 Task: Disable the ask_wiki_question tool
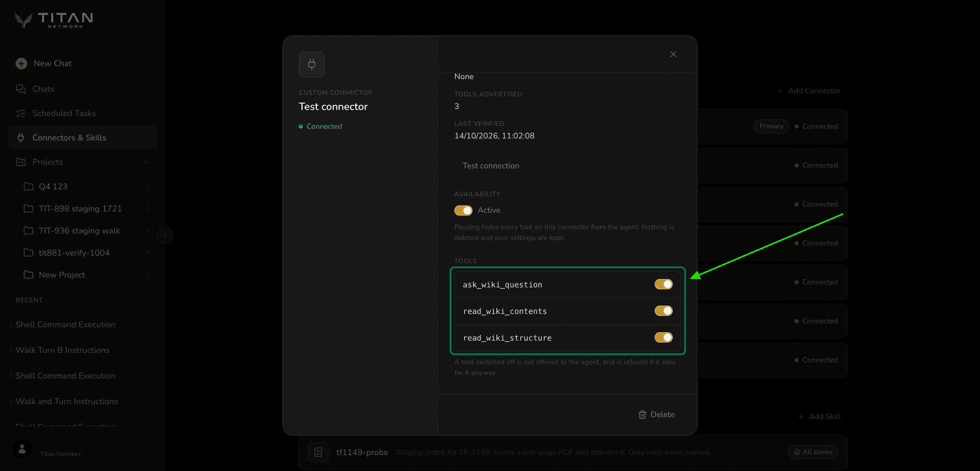tap(664, 284)
